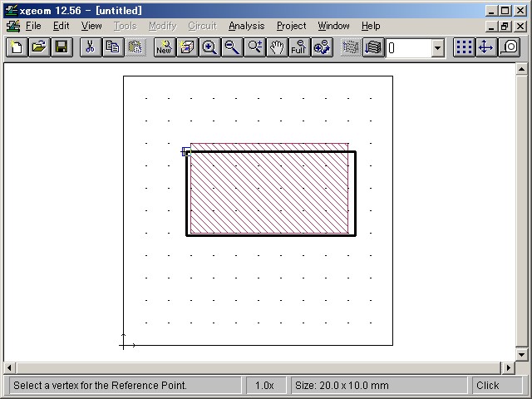Image resolution: width=532 pixels, height=399 pixels.
Task: Close the inner untitled document
Action: click(520, 27)
